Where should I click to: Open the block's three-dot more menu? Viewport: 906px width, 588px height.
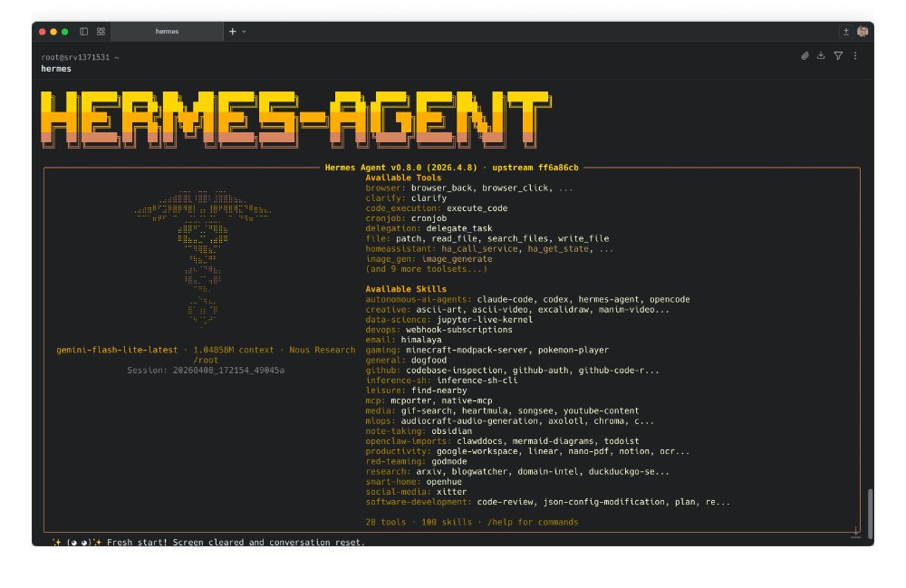point(855,56)
